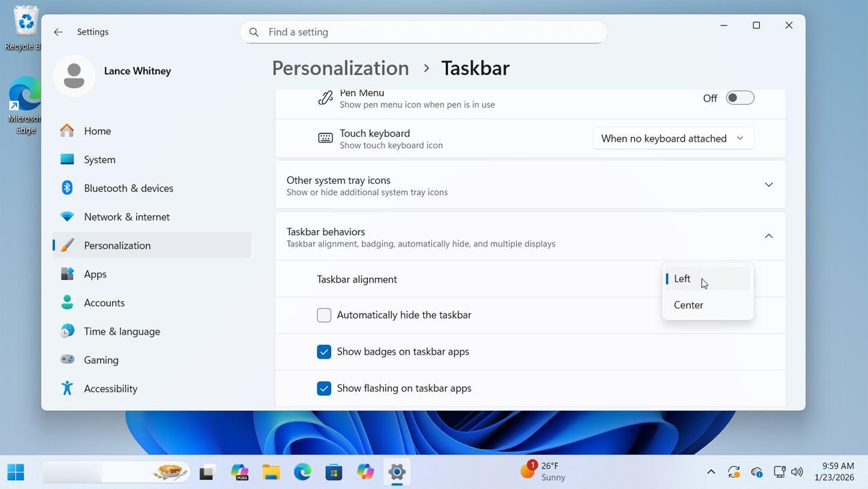Screen dimensions: 868x489
Task: Click the Personalization breadcrumb link
Action: (x=341, y=68)
